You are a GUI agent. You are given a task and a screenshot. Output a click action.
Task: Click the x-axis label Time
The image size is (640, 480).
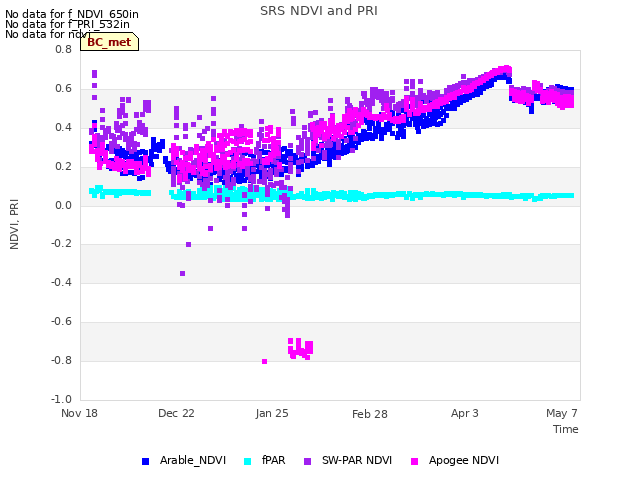[x=566, y=429]
